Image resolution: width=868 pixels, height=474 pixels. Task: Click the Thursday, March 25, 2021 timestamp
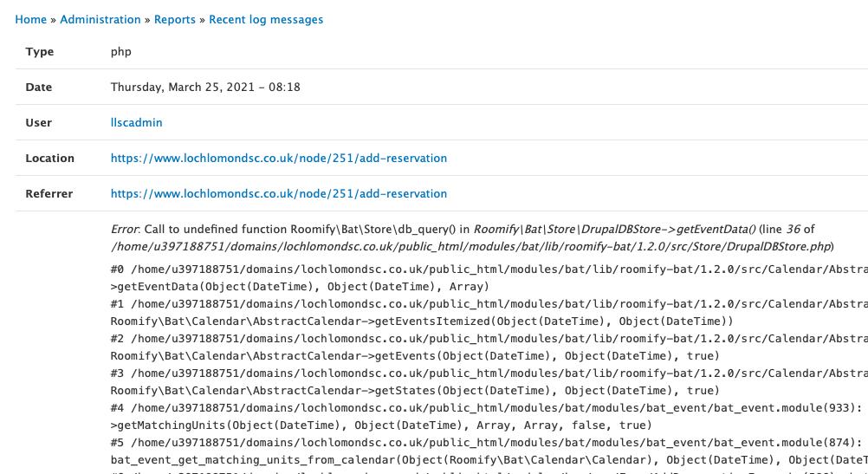[205, 87]
